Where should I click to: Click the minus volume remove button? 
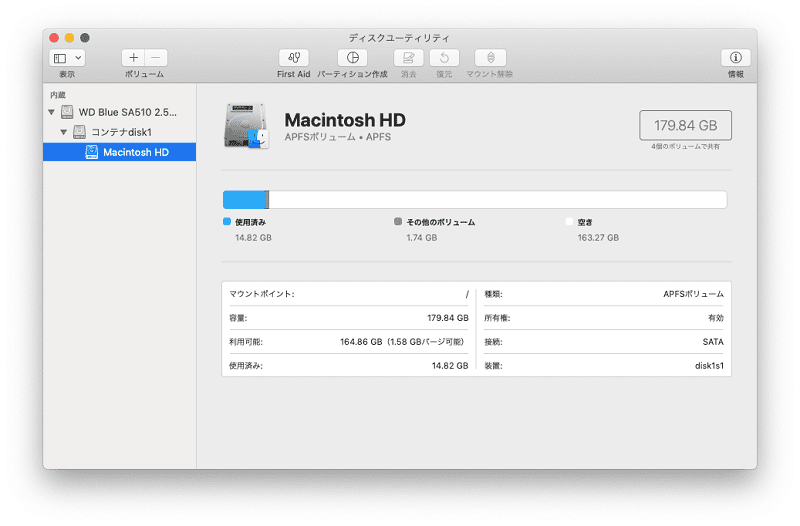tap(156, 58)
